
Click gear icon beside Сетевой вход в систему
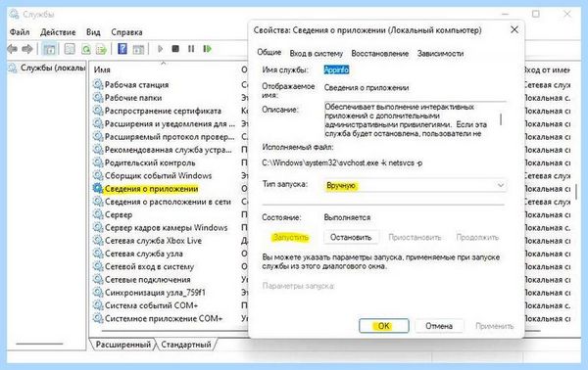[x=98, y=266]
